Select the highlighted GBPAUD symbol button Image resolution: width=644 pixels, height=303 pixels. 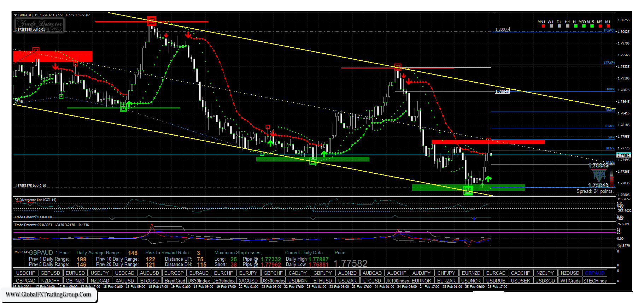pos(595,273)
